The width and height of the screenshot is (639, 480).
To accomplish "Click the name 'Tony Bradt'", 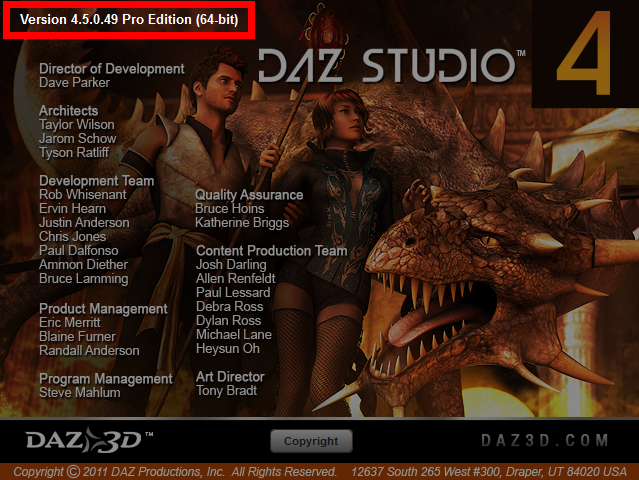I will (227, 391).
